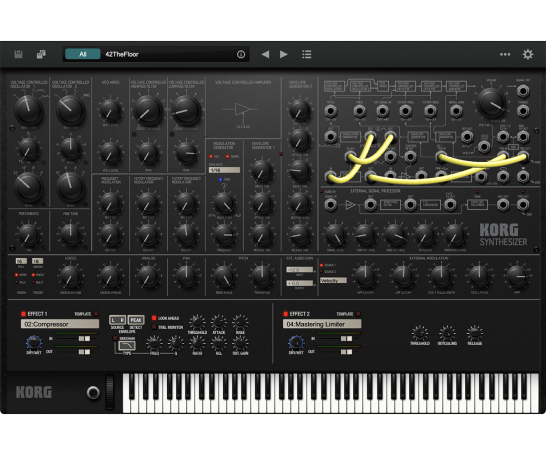Image resolution: width=546 pixels, height=455 pixels.
Task: Go to previous preset arrow
Action: click(265, 54)
